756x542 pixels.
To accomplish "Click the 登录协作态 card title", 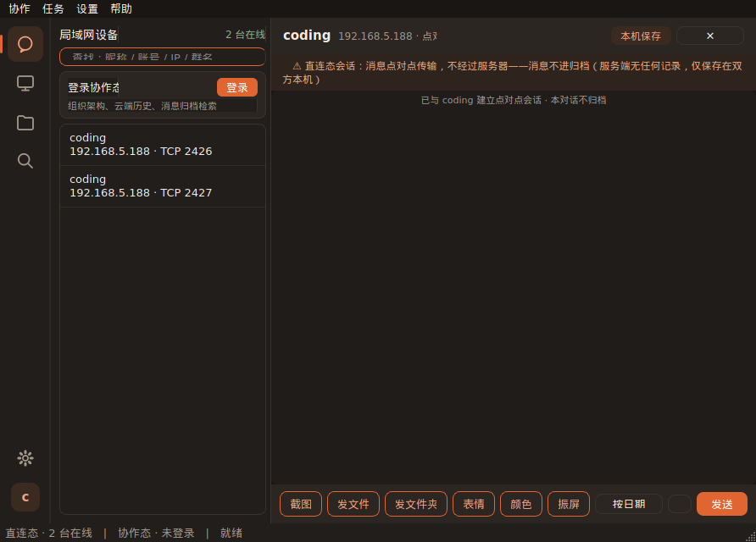I will (x=93, y=87).
